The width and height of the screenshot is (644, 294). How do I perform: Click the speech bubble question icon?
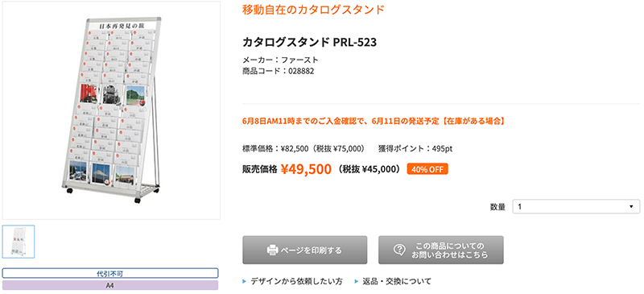(x=399, y=250)
